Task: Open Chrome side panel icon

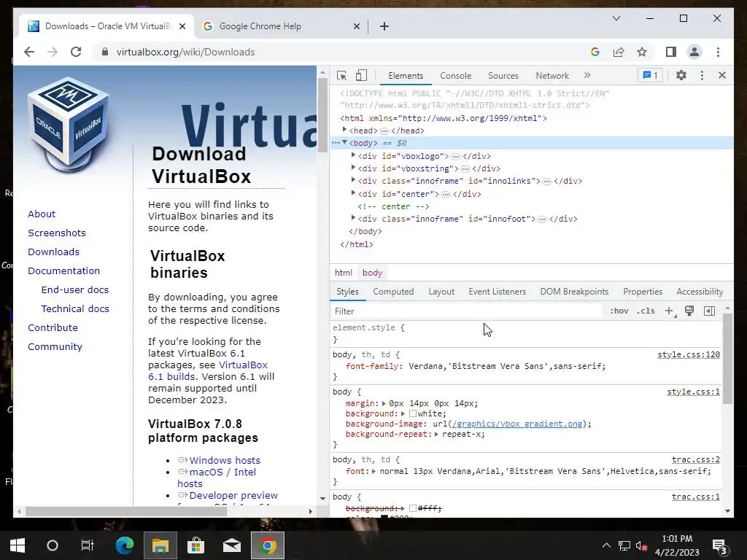Action: click(671, 52)
